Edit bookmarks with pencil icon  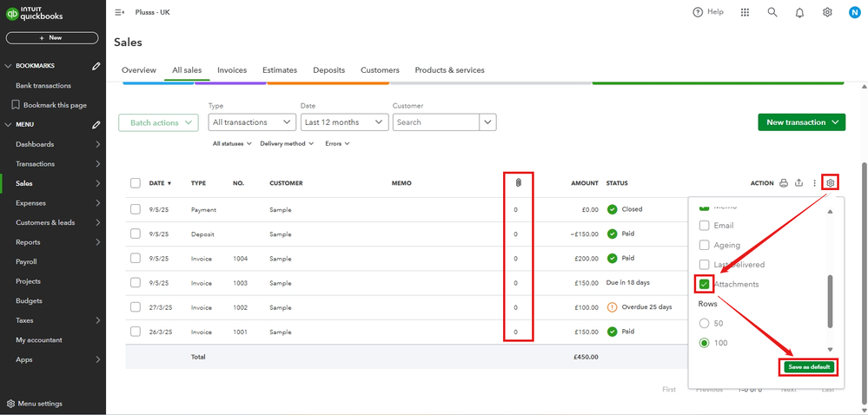click(x=96, y=66)
